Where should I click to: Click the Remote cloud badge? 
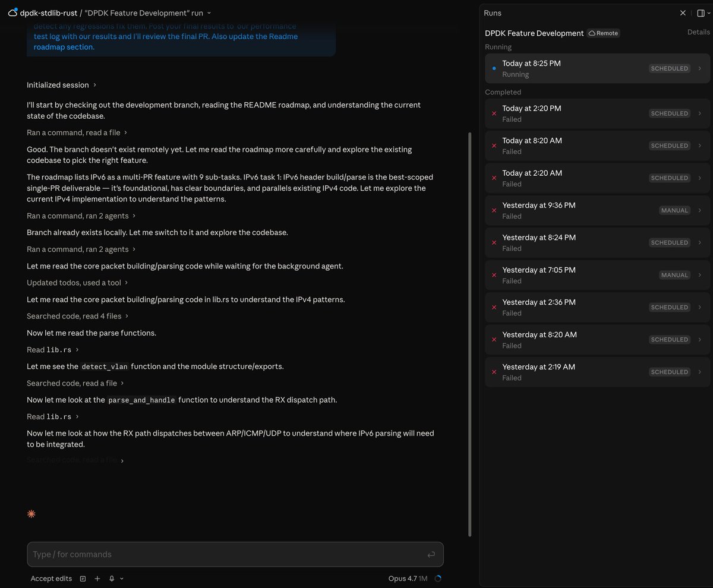[604, 33]
